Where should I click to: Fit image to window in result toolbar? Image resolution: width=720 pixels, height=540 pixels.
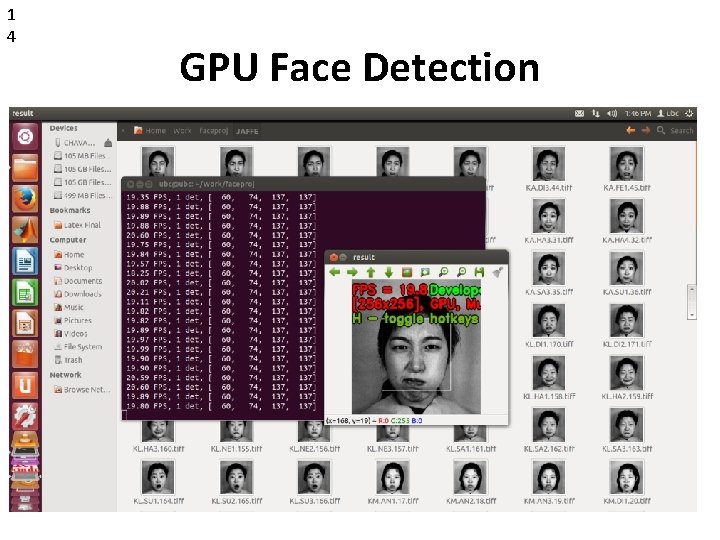click(x=425, y=272)
